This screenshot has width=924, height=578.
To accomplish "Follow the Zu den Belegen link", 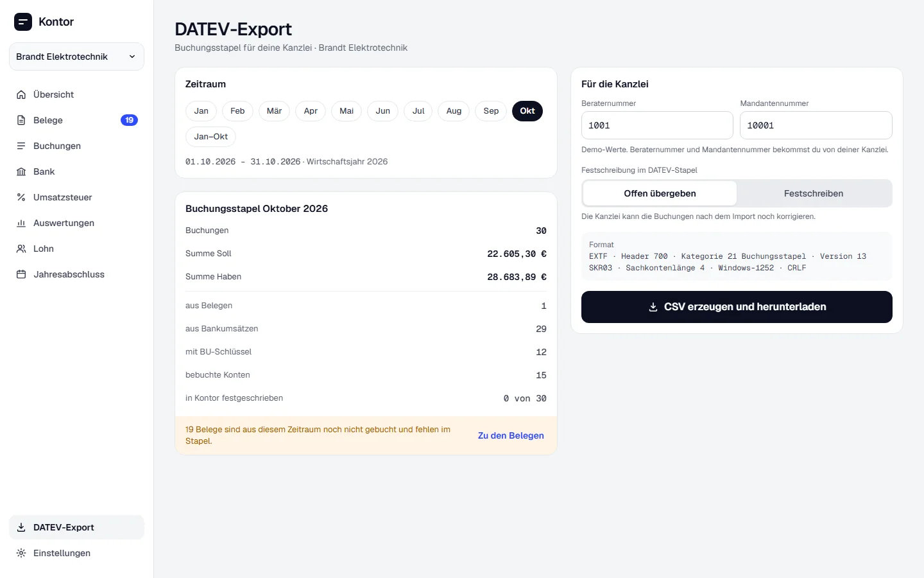I will click(511, 435).
